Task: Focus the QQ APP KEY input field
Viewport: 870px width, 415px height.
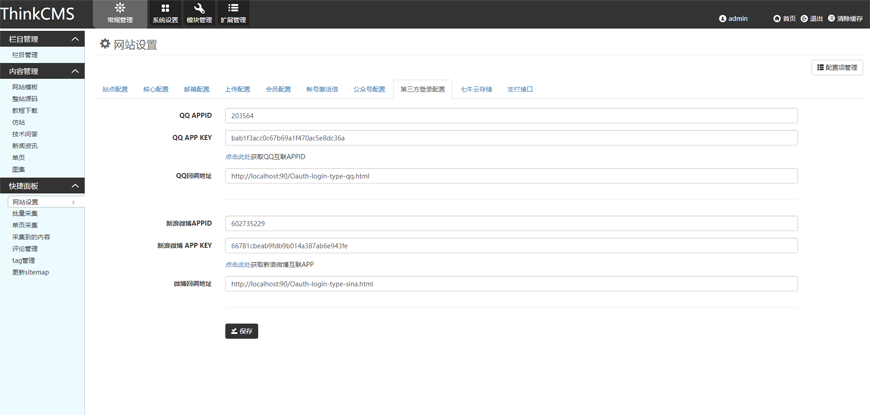Action: coord(511,138)
